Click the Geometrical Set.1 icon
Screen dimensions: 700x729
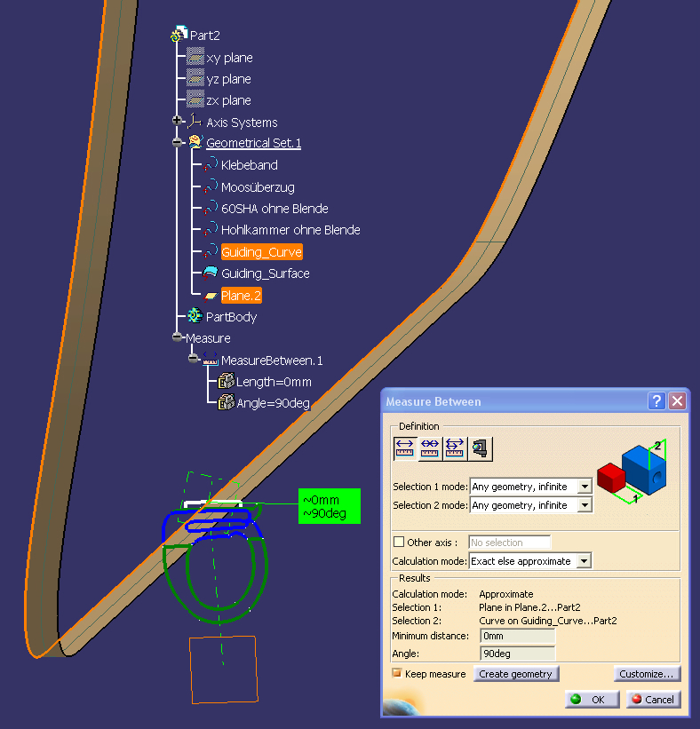point(195,142)
